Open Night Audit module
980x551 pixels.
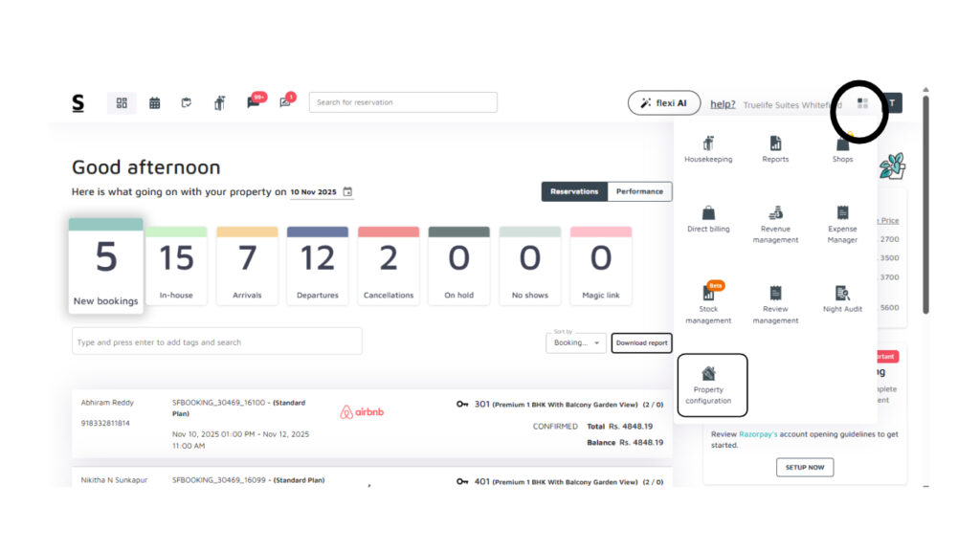click(x=842, y=298)
